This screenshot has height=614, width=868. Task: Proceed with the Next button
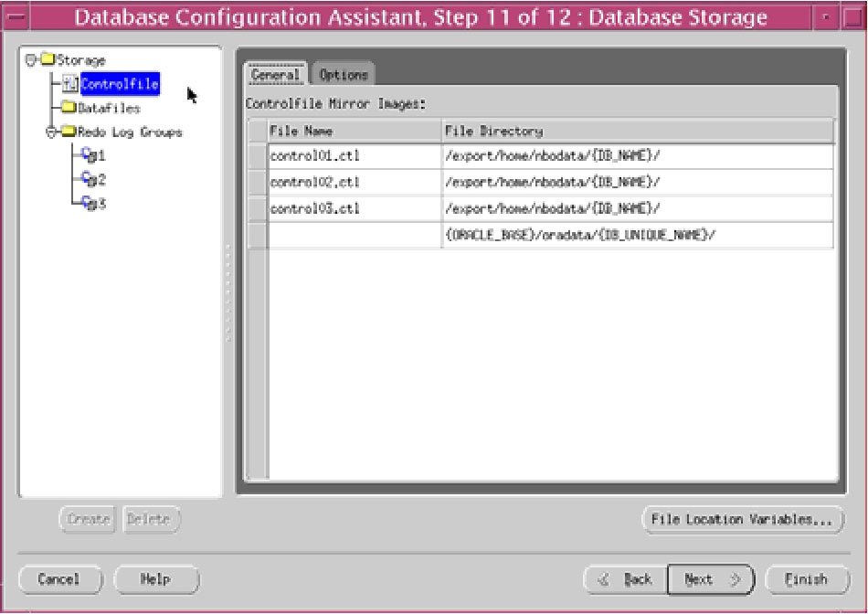(712, 579)
